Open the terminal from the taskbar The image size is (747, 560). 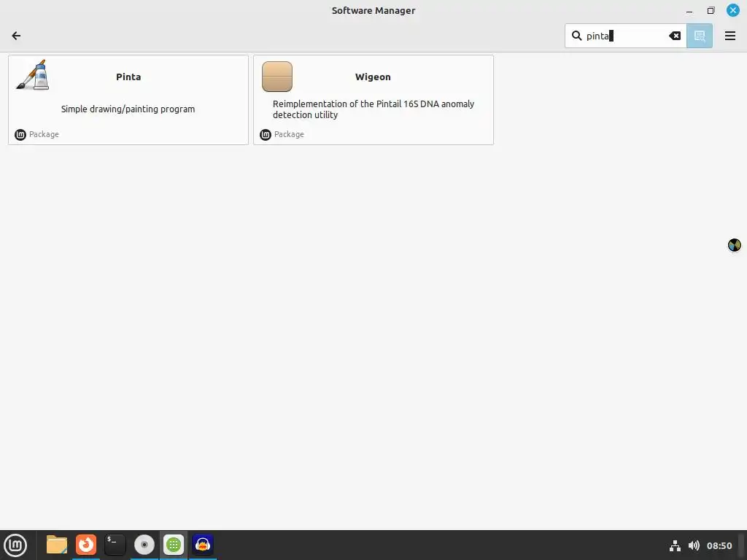pyautogui.click(x=115, y=545)
